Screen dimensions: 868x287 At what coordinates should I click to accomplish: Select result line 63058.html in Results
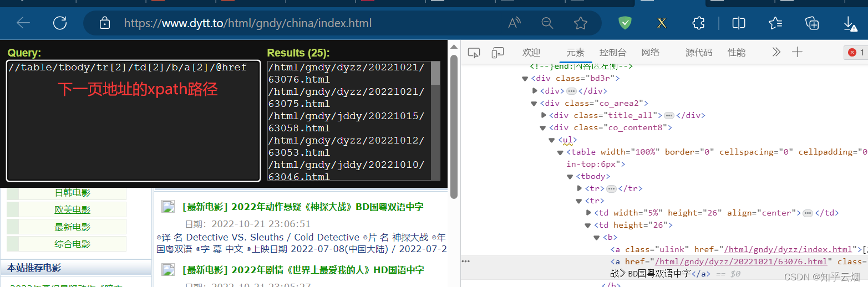[299, 128]
